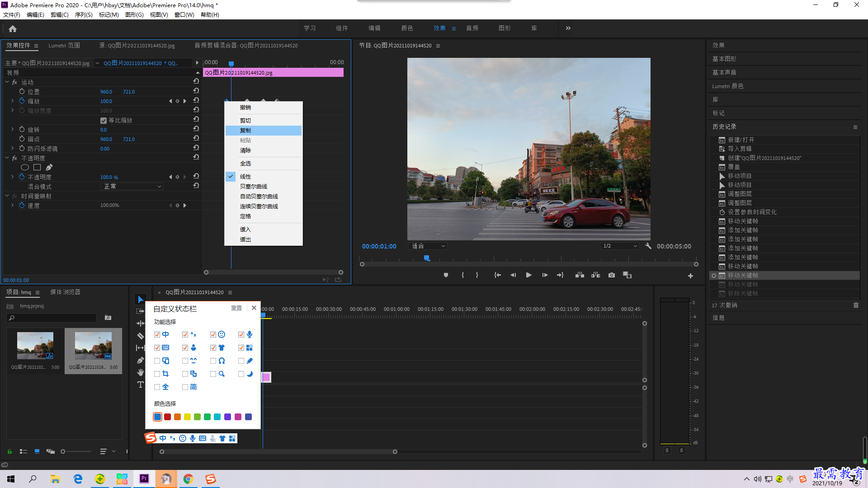Enable the screenshot crop checkbox
868x488 pixels.
[x=157, y=374]
